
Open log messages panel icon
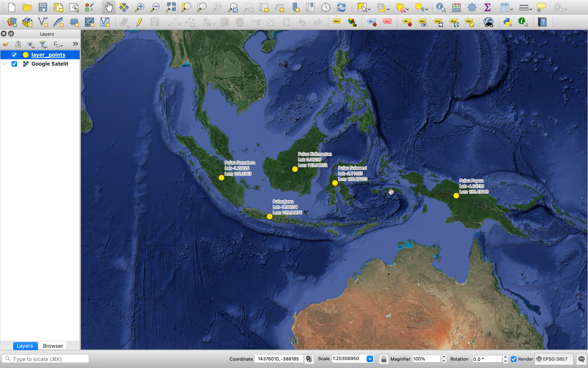581,359
